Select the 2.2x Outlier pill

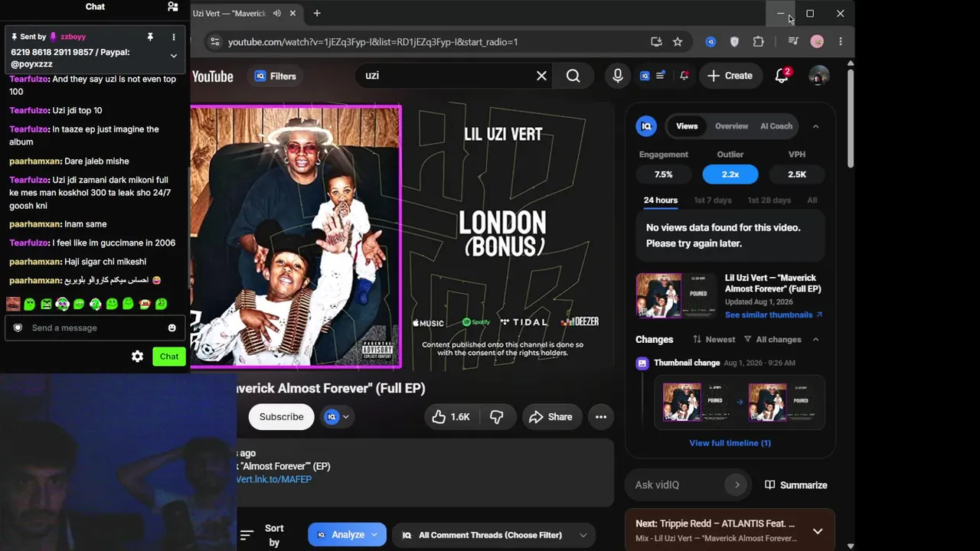(730, 174)
